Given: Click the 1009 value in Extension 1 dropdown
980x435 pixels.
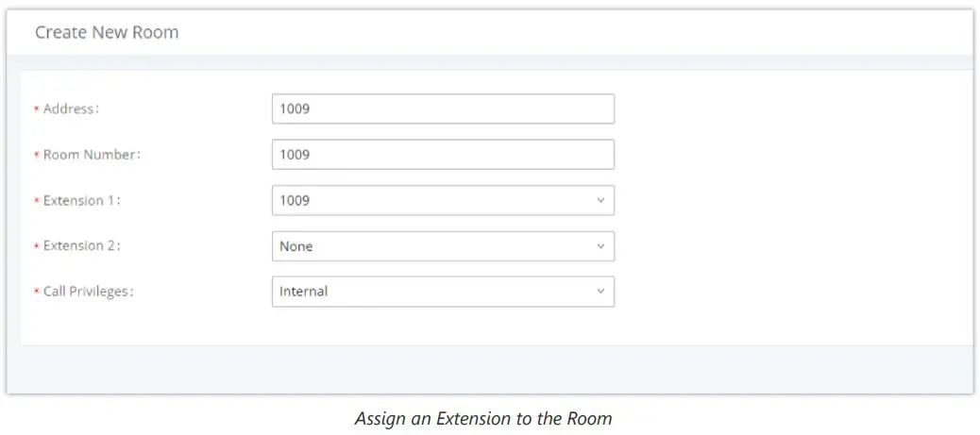Looking at the screenshot, I should coord(296,201).
